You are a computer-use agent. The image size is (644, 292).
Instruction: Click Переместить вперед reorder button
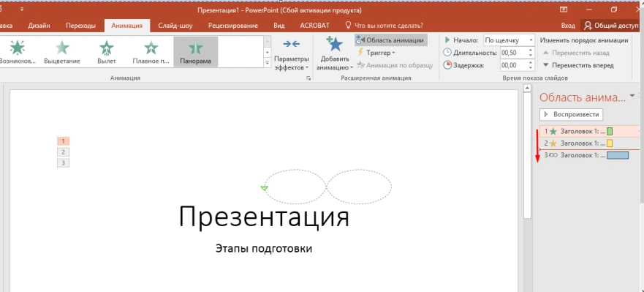click(x=578, y=65)
